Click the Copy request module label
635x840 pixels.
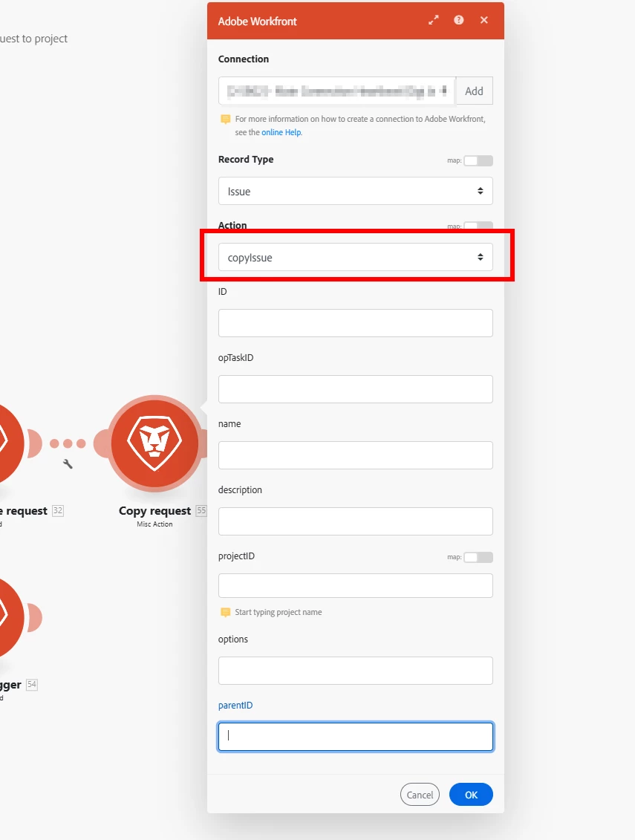pyautogui.click(x=155, y=511)
